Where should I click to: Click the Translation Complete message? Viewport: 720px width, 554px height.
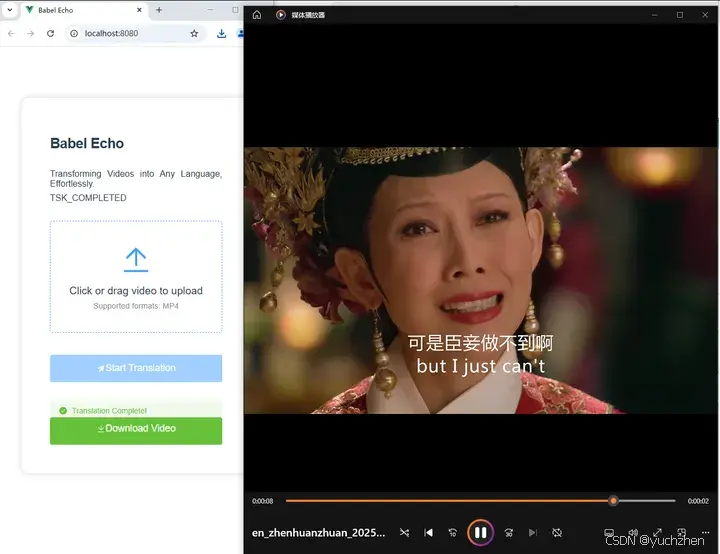[109, 411]
